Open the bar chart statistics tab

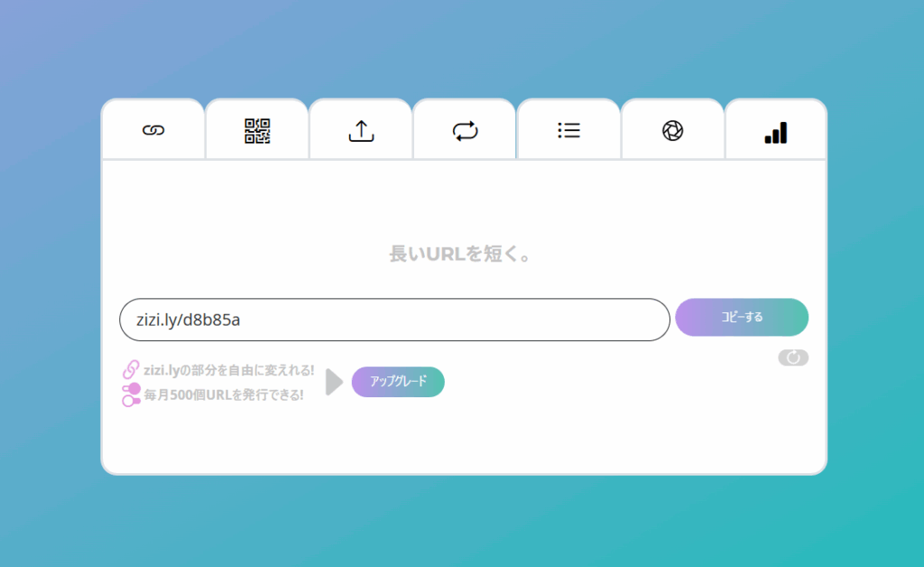[x=775, y=130]
